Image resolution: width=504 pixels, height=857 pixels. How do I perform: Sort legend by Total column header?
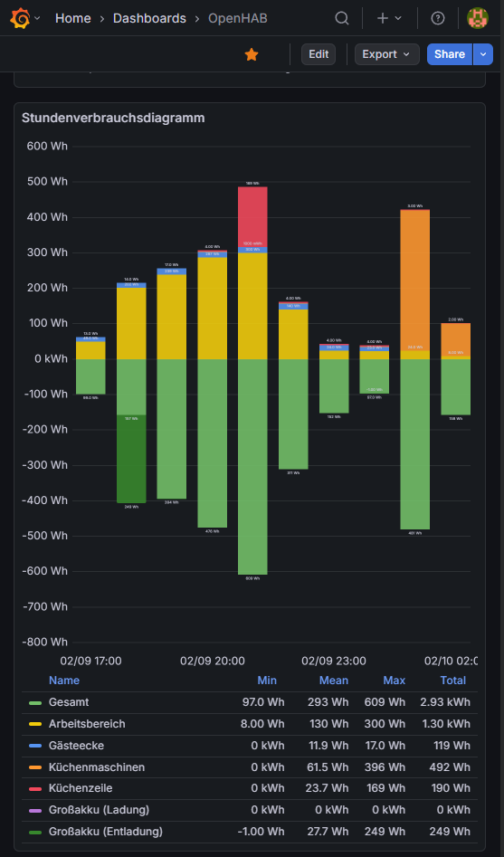click(x=453, y=681)
